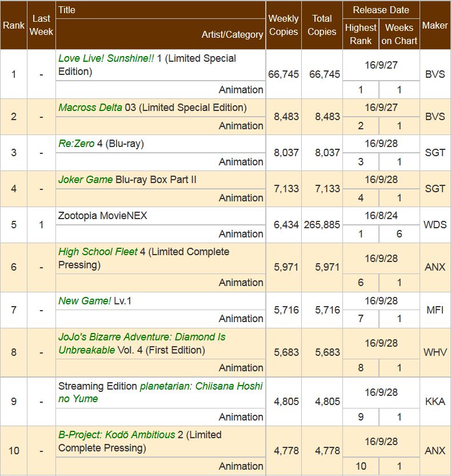Follow the B-Project: Kodō Ambitious link
The height and width of the screenshot is (476, 451).
click(x=117, y=435)
